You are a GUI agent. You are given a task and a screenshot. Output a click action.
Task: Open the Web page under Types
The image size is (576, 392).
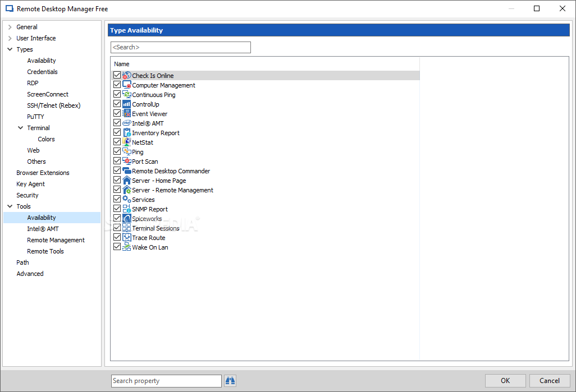[x=34, y=150]
